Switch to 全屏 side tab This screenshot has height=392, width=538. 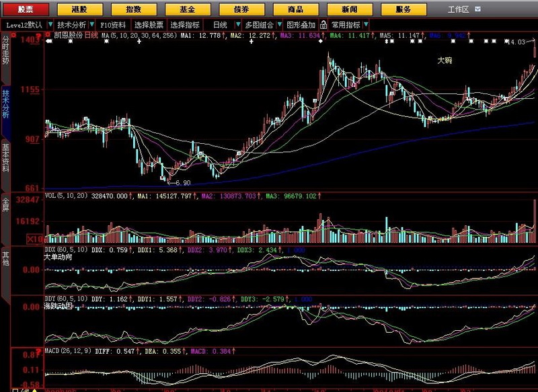5,204
